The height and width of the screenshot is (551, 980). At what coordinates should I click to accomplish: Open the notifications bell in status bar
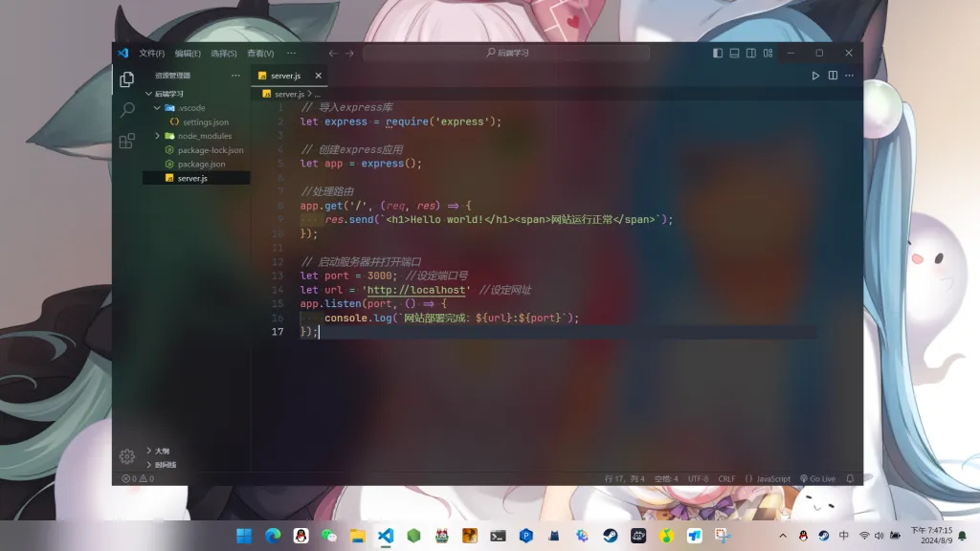pos(850,479)
